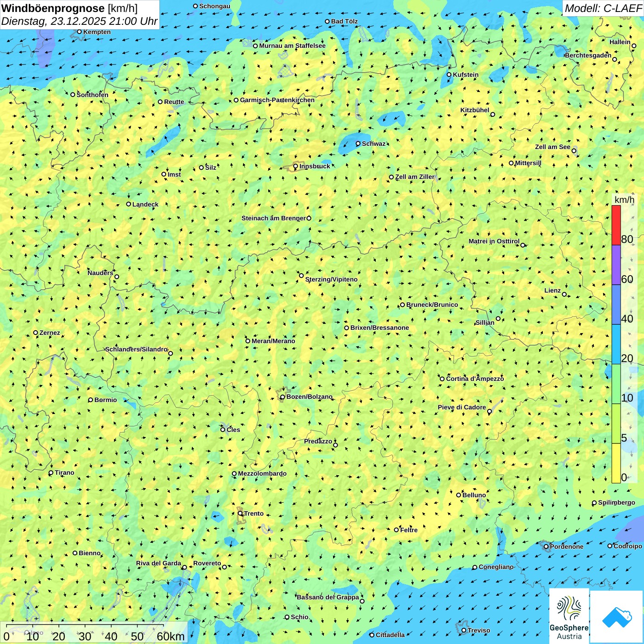This screenshot has height=644, width=644.
Task: Click the red 80 km/h legend color
Action: click(x=616, y=225)
